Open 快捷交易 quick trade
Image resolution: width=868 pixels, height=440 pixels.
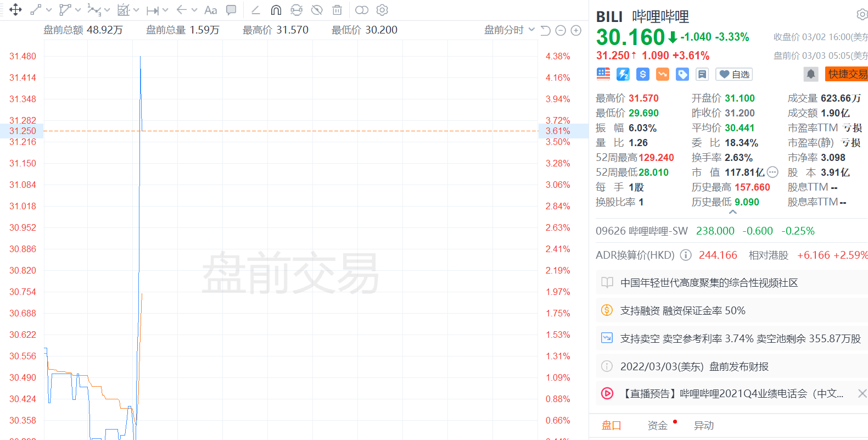click(x=847, y=74)
